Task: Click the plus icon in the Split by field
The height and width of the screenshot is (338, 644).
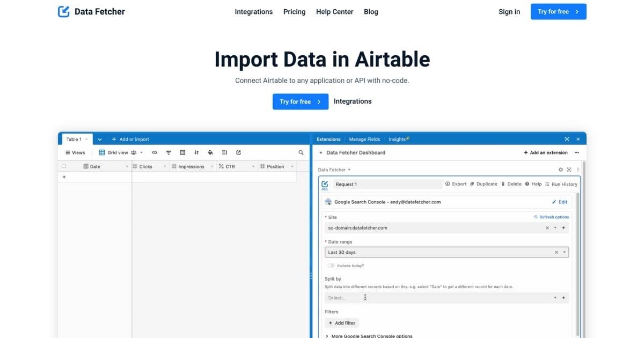Action: tap(563, 298)
